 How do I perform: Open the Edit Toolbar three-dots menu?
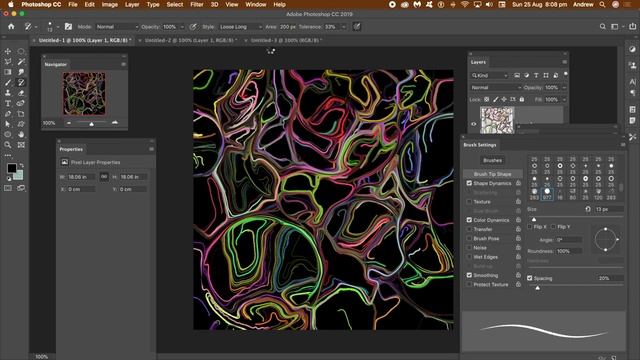[x=8, y=156]
